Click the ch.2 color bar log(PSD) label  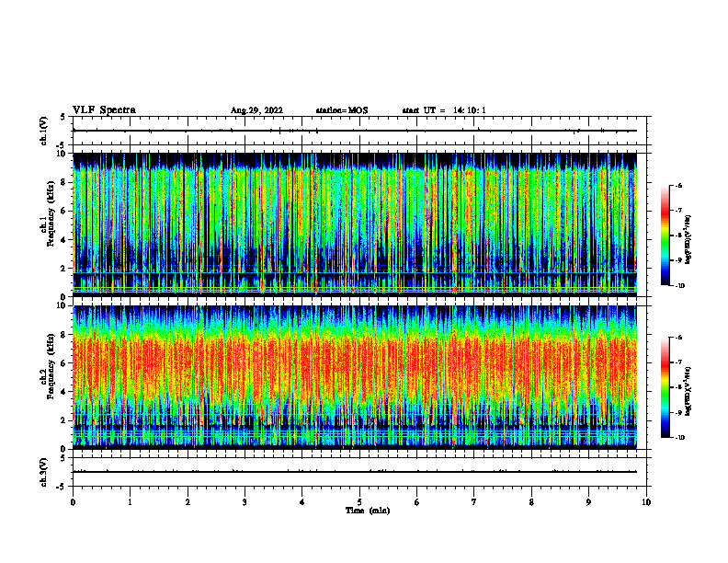[688, 392]
